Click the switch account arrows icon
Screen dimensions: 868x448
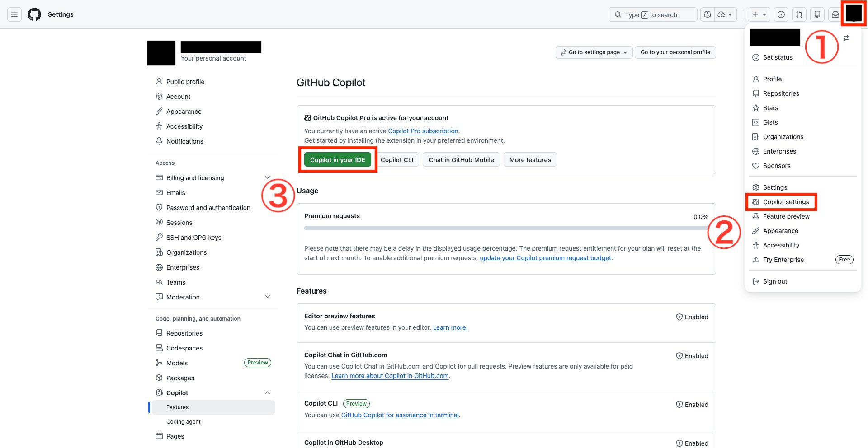point(846,38)
